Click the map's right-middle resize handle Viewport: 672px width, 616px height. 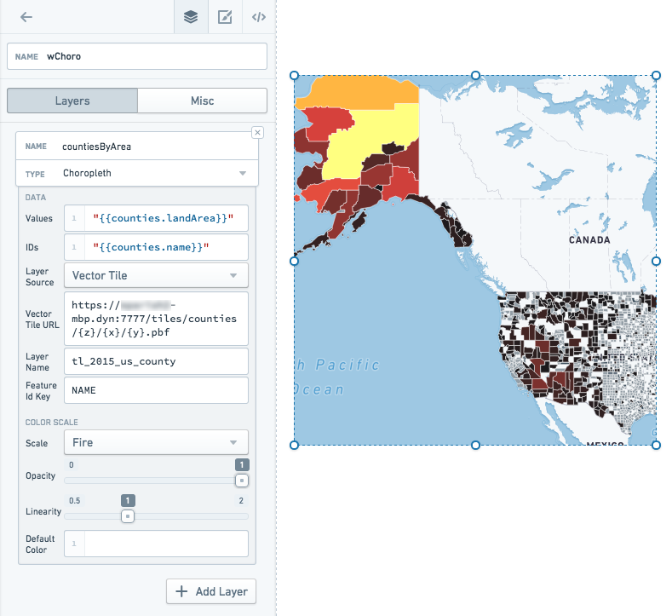tap(656, 261)
